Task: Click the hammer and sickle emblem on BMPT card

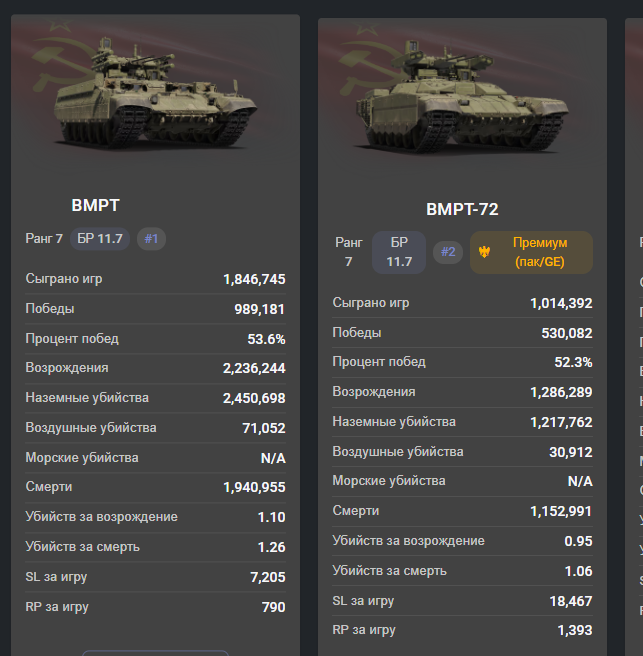Action: pos(63,63)
